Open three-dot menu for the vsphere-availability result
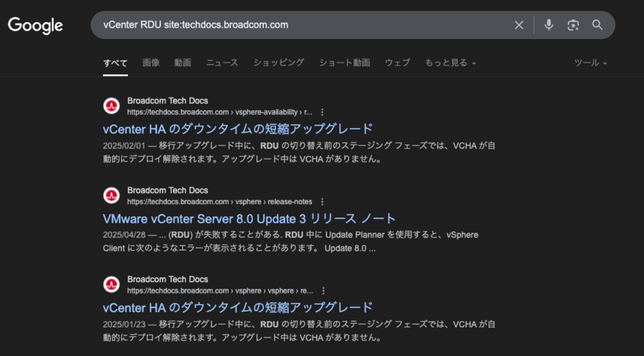 [x=322, y=112]
